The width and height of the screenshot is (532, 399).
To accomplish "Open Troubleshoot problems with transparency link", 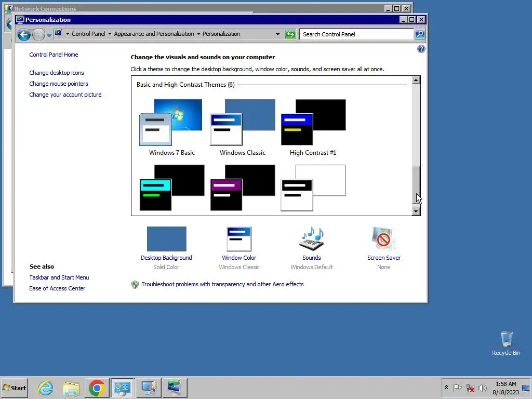I will (x=222, y=284).
